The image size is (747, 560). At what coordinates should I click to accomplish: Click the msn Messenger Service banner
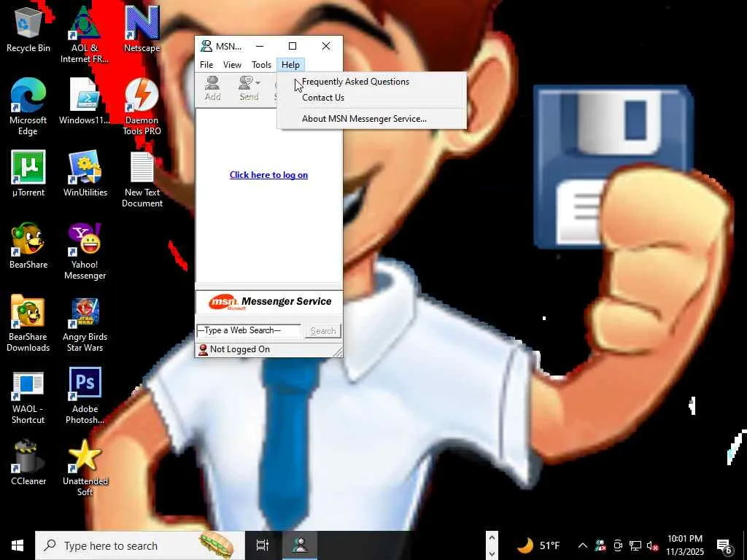[269, 302]
